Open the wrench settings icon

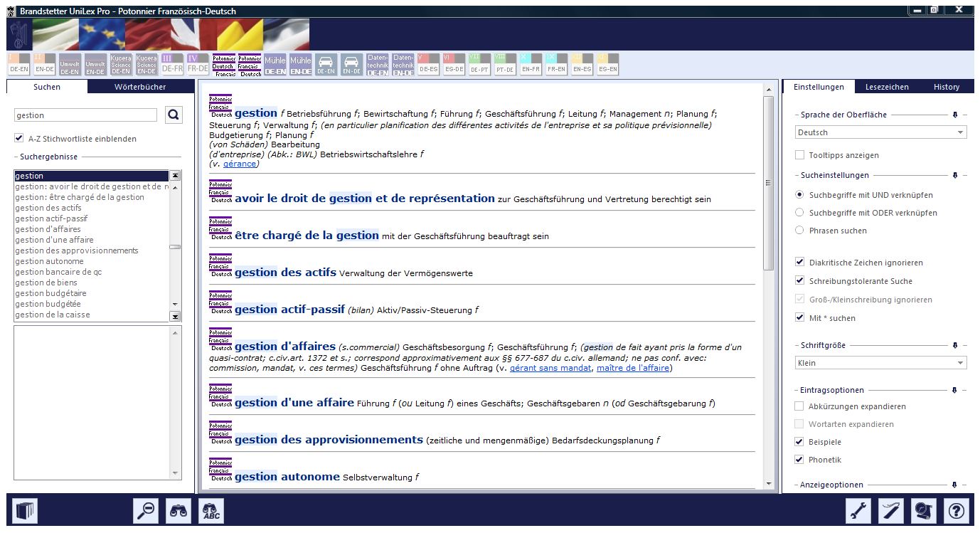tap(859, 511)
